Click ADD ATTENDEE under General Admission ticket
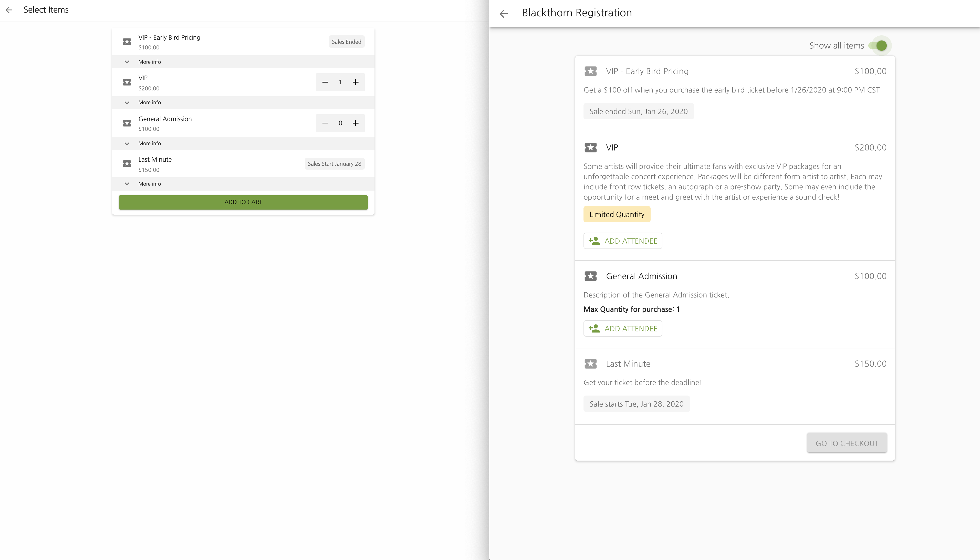The width and height of the screenshot is (980, 560). point(622,329)
